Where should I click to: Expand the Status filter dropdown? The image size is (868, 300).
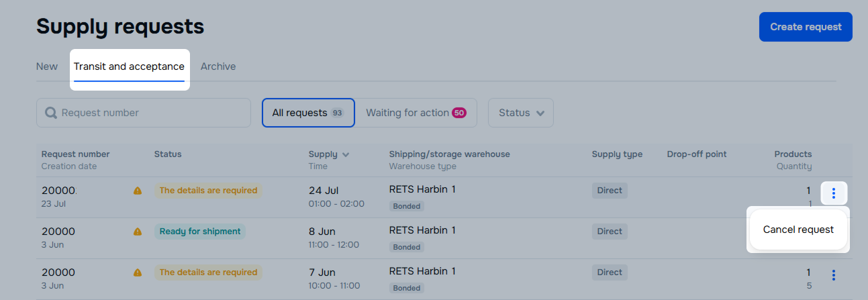(x=520, y=113)
